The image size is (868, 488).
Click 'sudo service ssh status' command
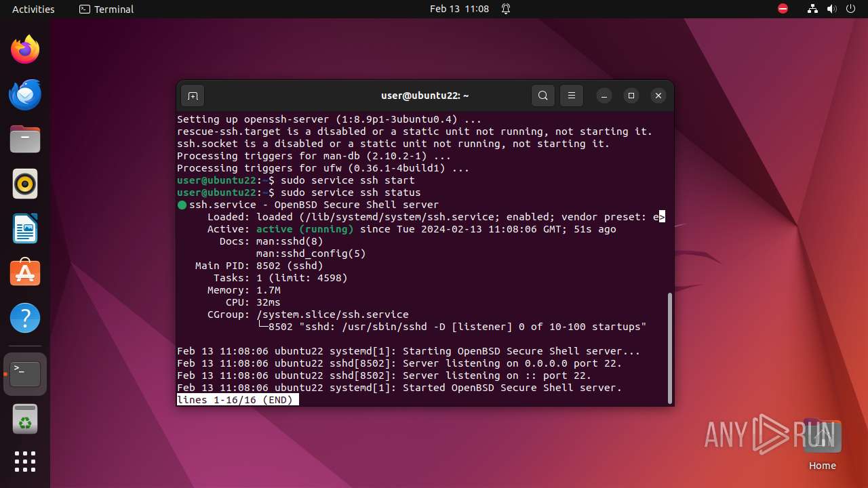351,192
